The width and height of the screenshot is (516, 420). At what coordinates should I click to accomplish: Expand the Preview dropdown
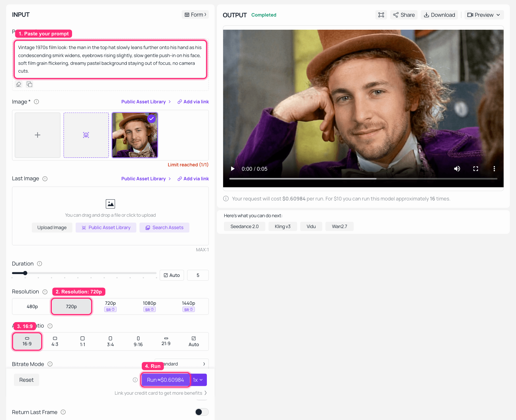coord(484,15)
